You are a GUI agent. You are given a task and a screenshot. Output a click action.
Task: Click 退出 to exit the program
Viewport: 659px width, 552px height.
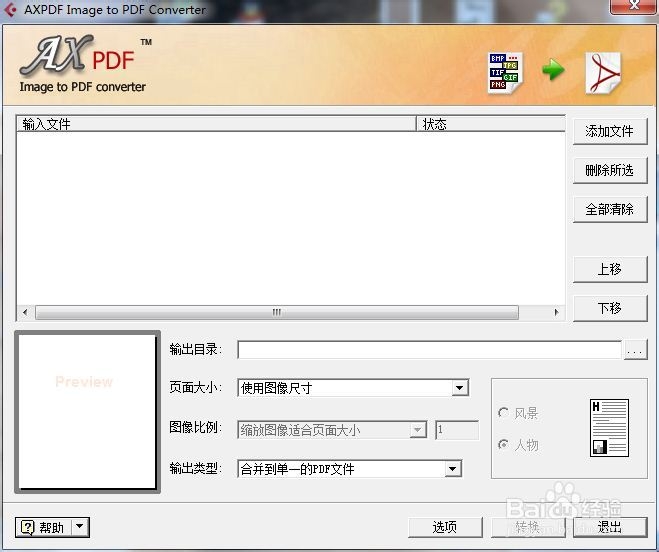610,527
